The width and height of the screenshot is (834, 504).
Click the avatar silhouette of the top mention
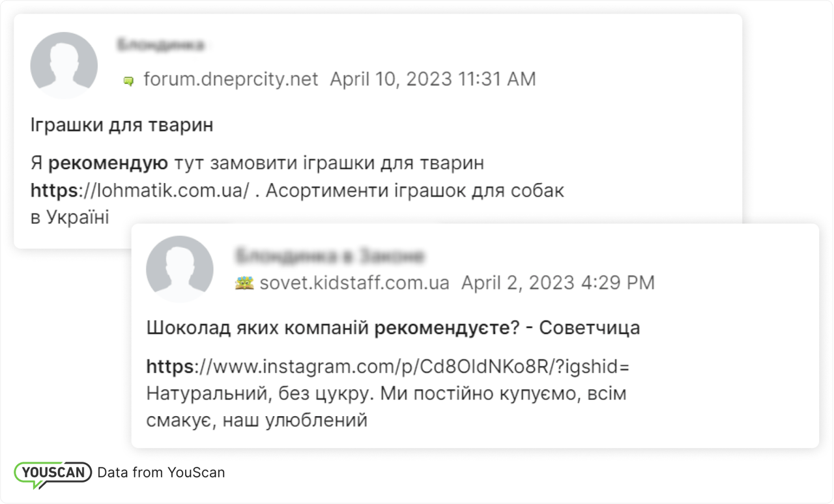(x=64, y=65)
